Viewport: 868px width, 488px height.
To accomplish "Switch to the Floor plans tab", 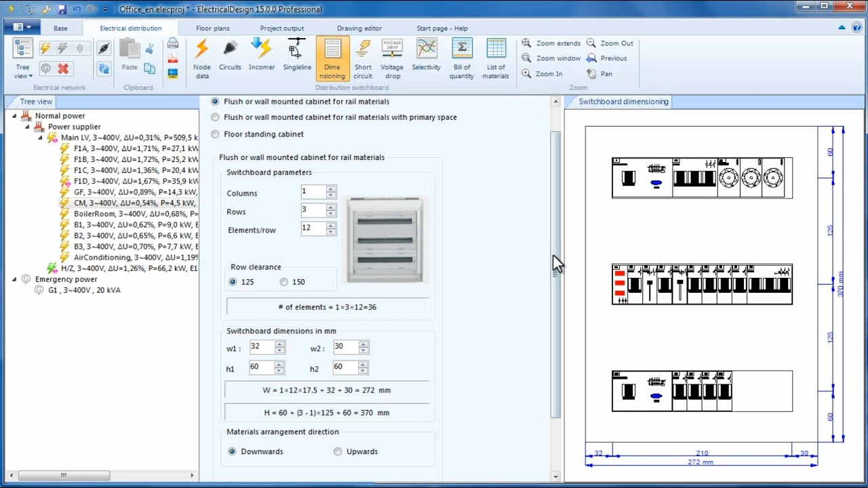I will point(211,28).
